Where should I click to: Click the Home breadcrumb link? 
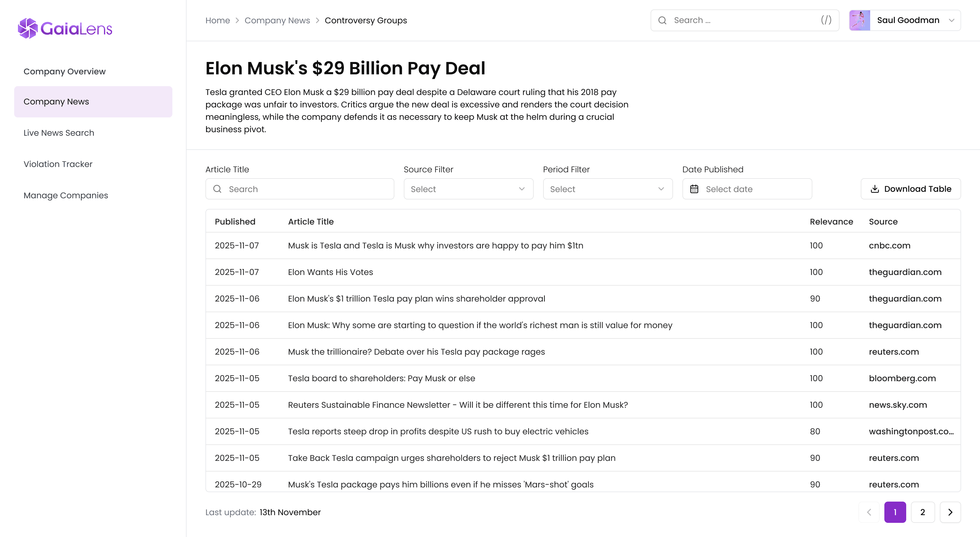tap(218, 21)
